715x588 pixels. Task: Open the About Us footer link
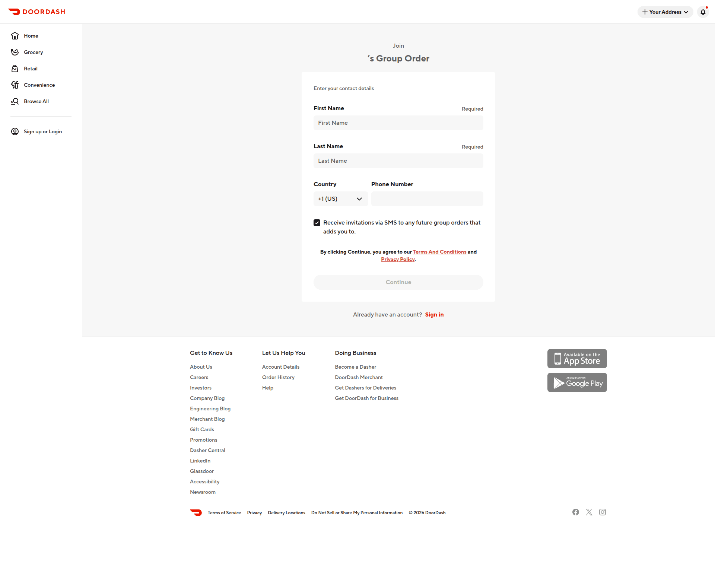201,367
